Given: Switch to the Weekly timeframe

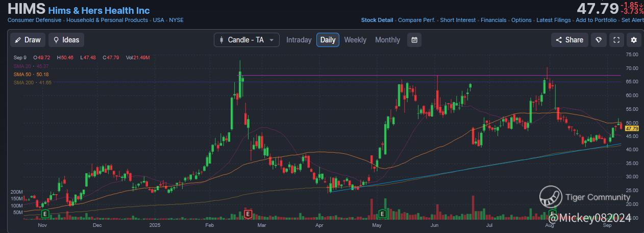Looking at the screenshot, I should pyautogui.click(x=355, y=40).
